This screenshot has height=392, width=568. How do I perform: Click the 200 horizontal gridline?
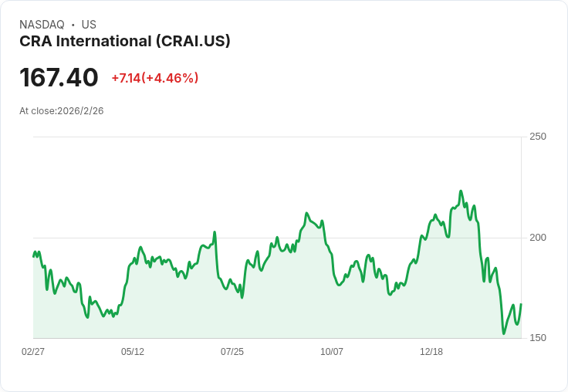point(278,238)
